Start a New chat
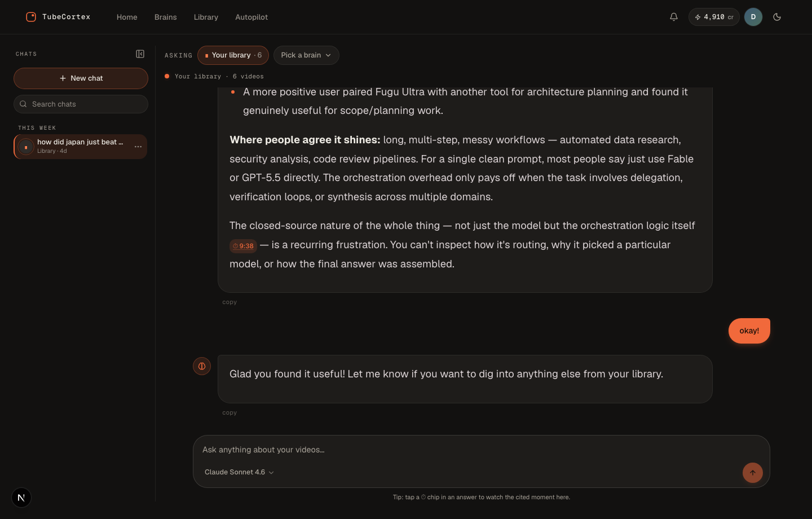812x519 pixels. point(81,78)
